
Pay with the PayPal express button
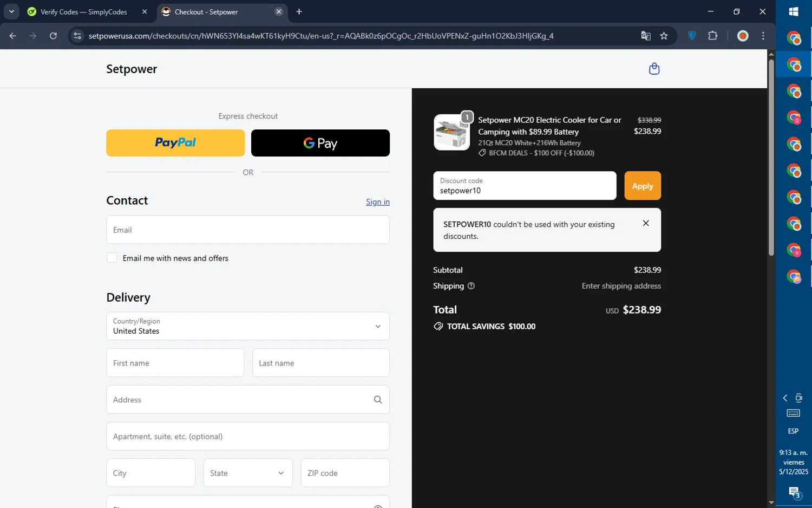[x=175, y=143]
